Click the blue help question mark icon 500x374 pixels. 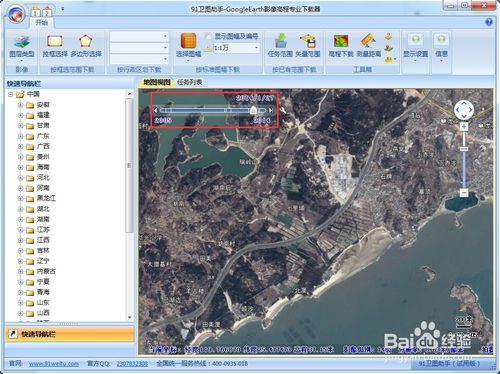[489, 22]
